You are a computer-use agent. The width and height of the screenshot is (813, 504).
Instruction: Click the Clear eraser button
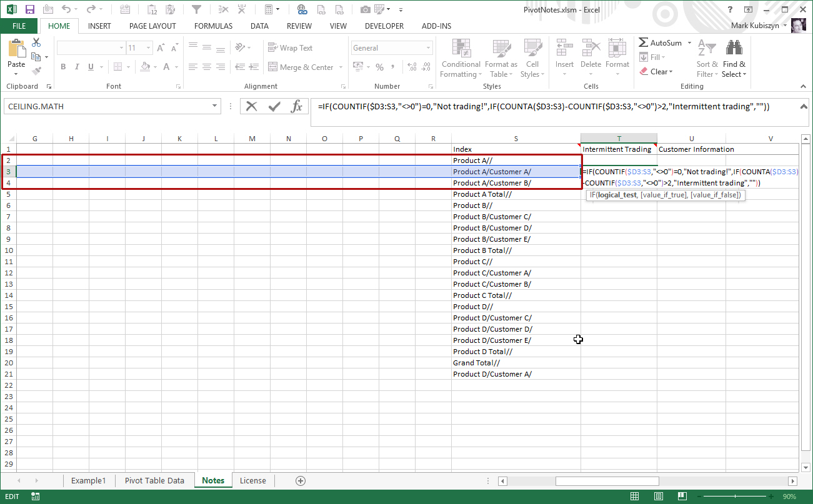[657, 72]
